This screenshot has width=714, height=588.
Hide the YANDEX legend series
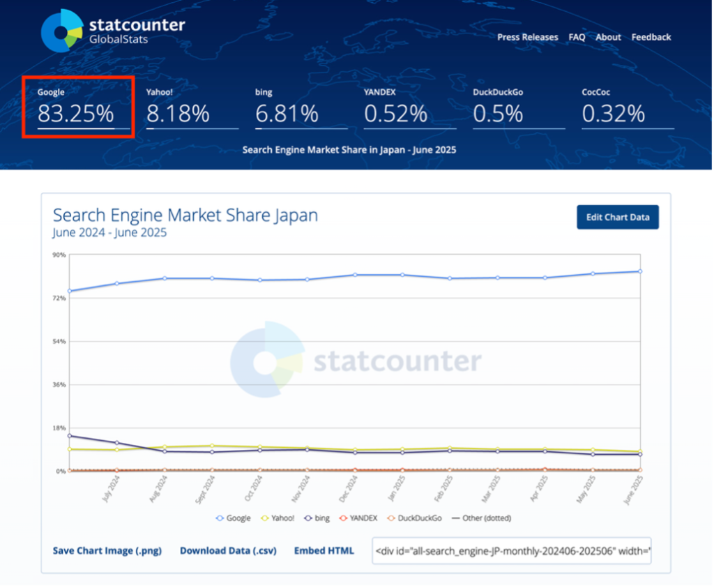tap(359, 518)
